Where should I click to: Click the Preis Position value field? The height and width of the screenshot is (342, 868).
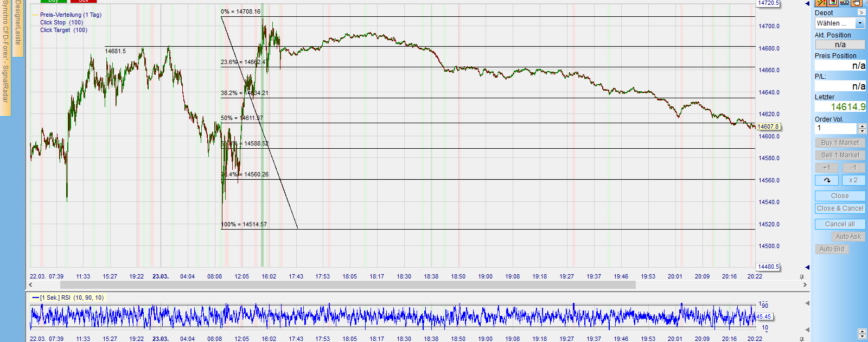click(840, 65)
